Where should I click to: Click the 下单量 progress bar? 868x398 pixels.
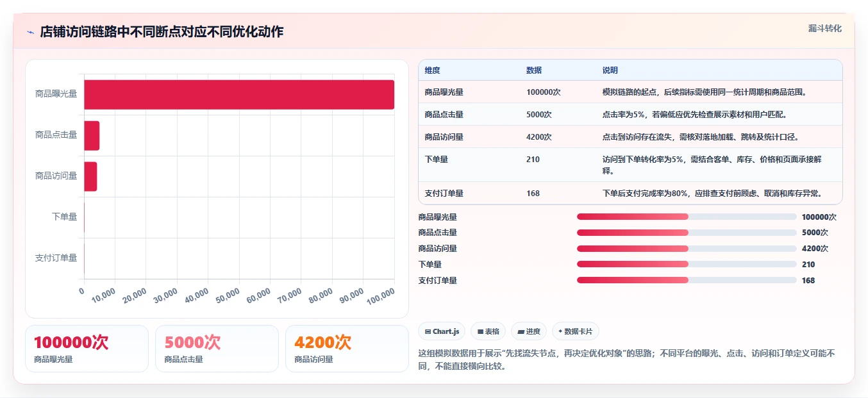tap(687, 264)
